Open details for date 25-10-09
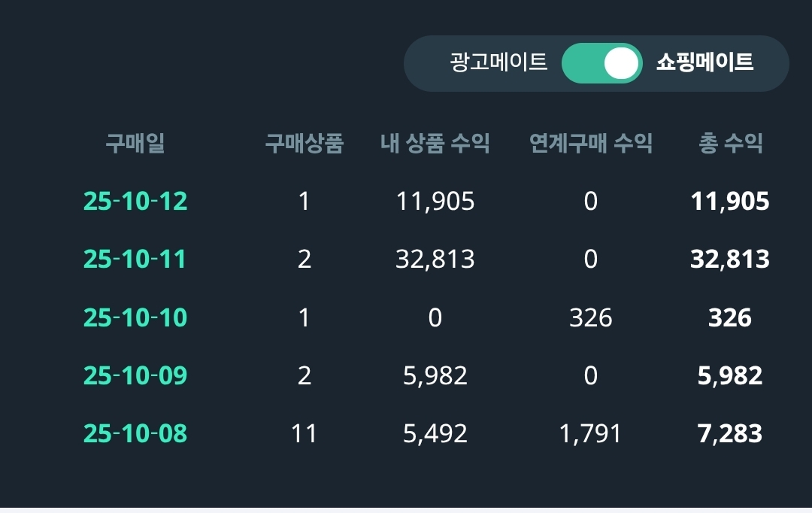The image size is (812, 513). (135, 375)
